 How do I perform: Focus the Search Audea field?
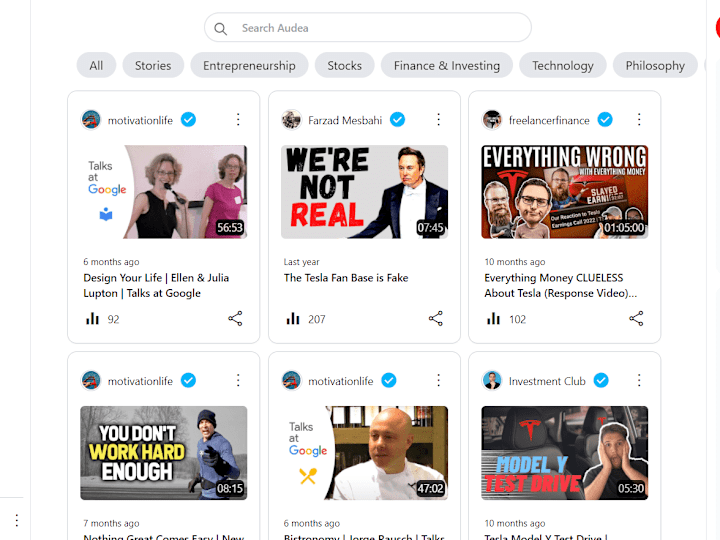click(368, 28)
